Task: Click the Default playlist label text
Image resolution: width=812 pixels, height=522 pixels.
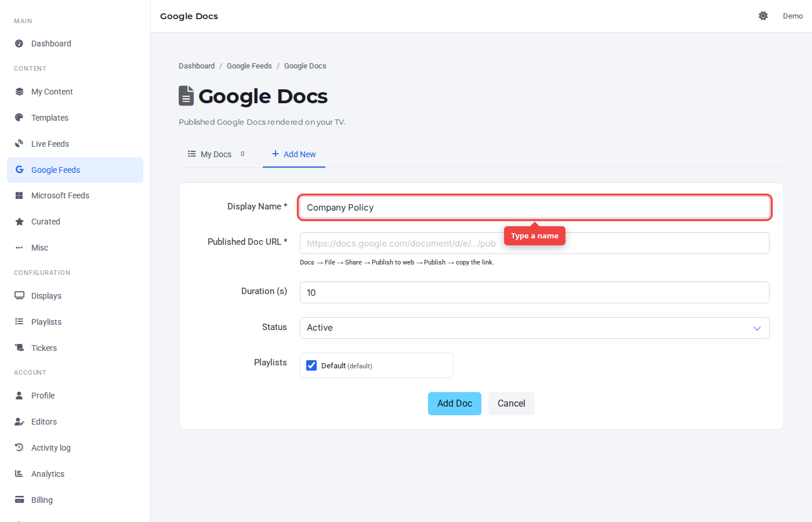Action: click(x=347, y=366)
